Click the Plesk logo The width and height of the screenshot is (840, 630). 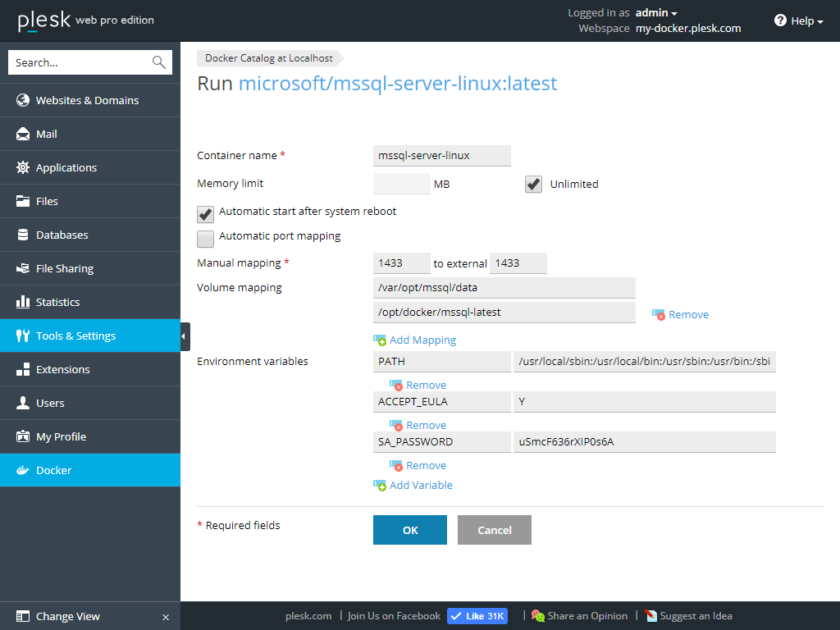point(44,21)
